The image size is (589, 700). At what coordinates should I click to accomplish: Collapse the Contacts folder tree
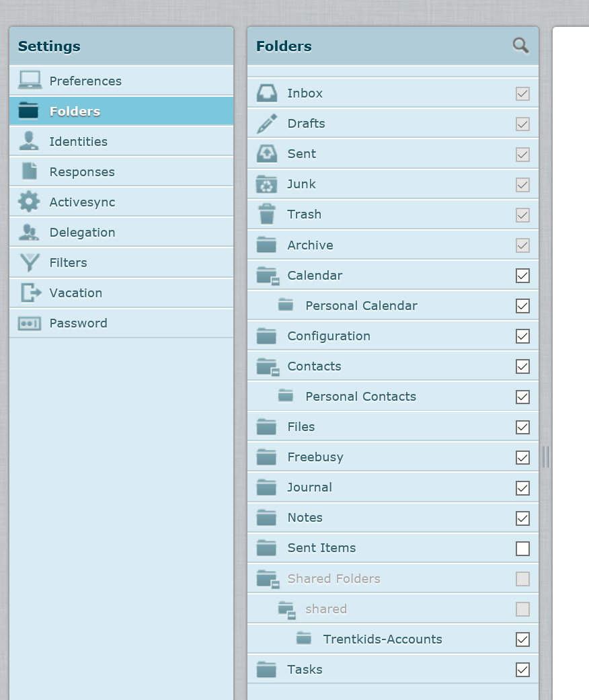click(276, 372)
